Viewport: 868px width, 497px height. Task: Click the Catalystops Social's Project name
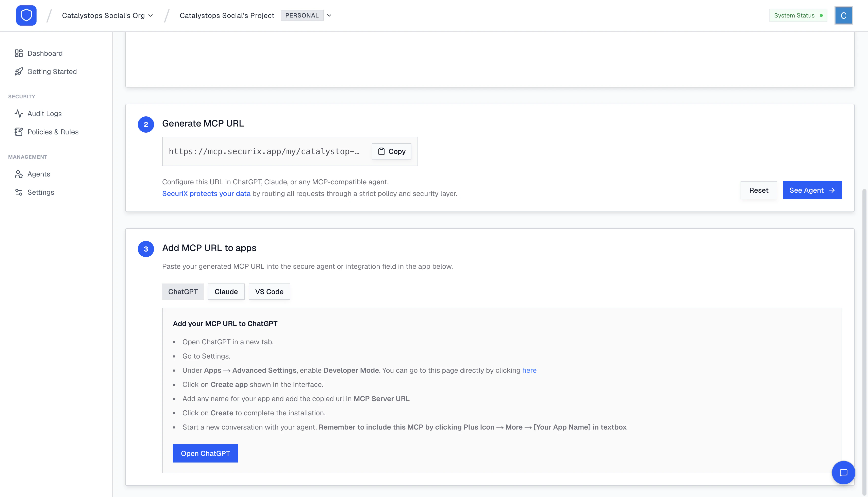[227, 15]
